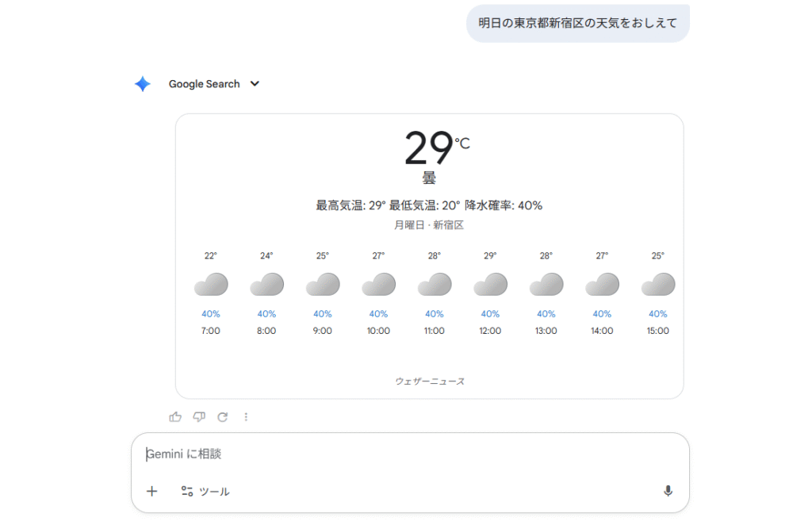Click the 13:00 precipitation 40% value

click(546, 314)
